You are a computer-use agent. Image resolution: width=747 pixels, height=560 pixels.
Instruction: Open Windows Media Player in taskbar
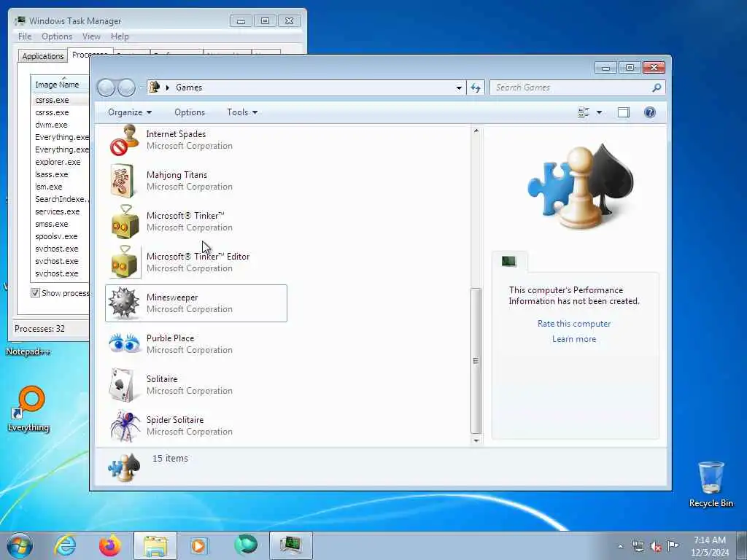[x=198, y=545]
